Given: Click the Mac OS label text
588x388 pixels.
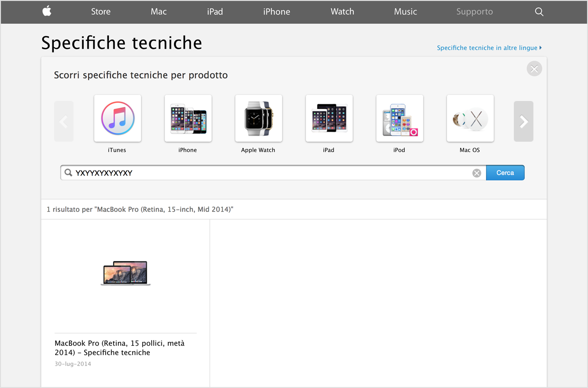Looking at the screenshot, I should (470, 150).
